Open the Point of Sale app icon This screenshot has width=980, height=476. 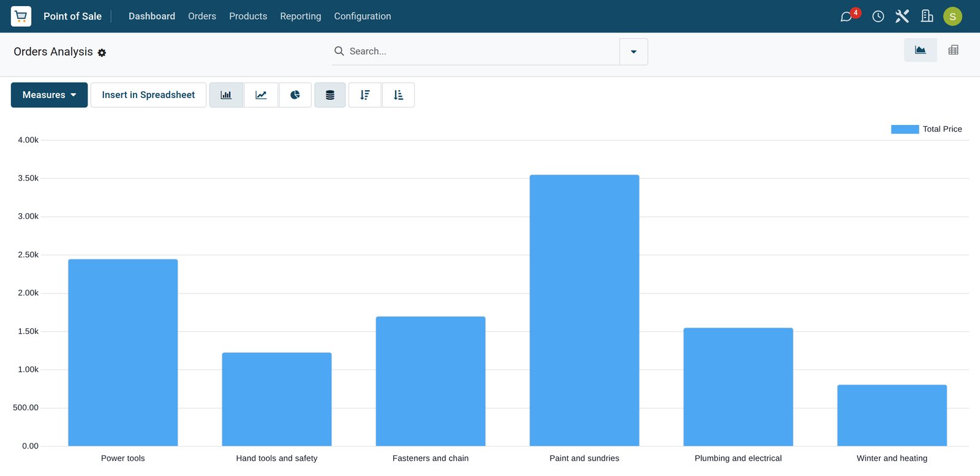[21, 16]
